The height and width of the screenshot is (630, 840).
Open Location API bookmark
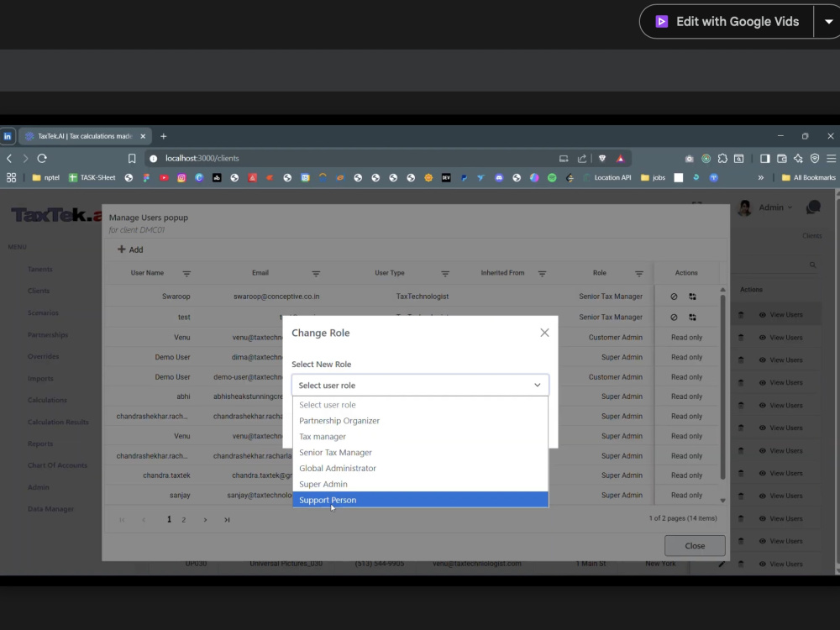coord(607,177)
